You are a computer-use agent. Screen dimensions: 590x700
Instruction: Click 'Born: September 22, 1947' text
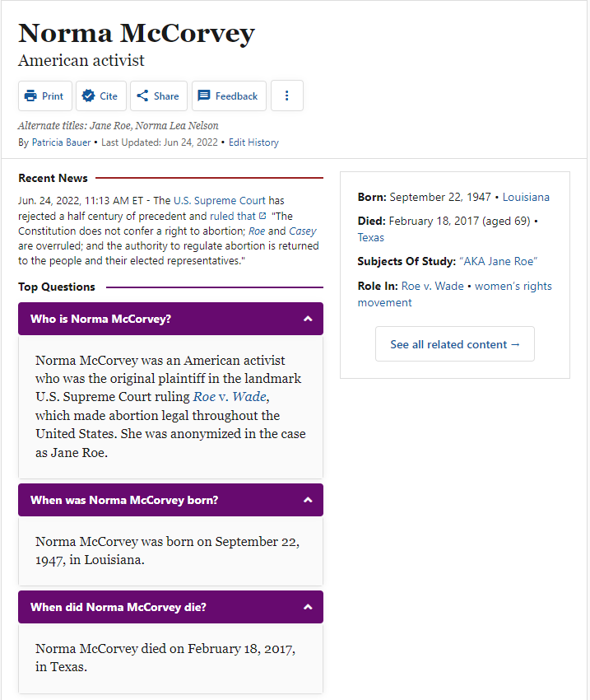pos(424,197)
